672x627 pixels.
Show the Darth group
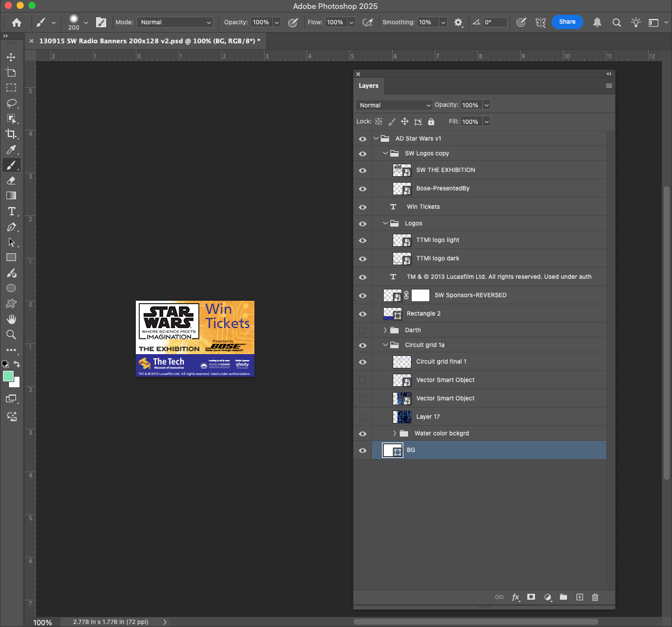(x=362, y=330)
